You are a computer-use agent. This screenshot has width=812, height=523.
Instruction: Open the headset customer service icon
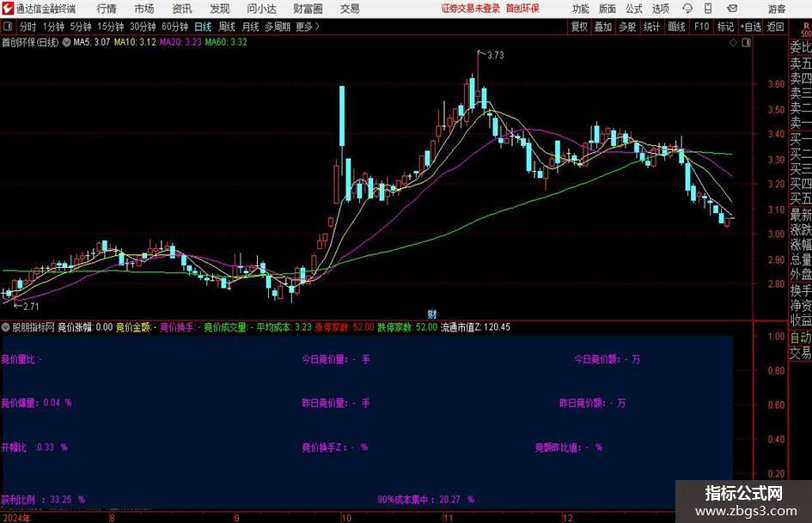coord(687,9)
